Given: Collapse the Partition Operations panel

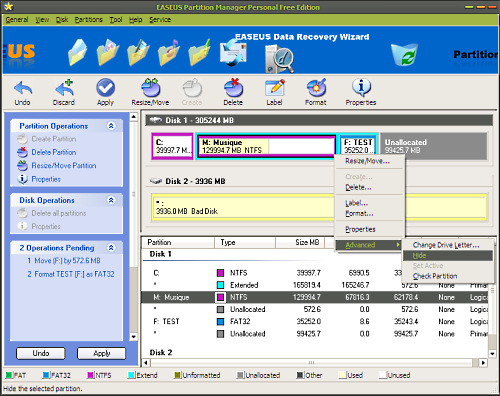Looking at the screenshot, I should click(111, 126).
